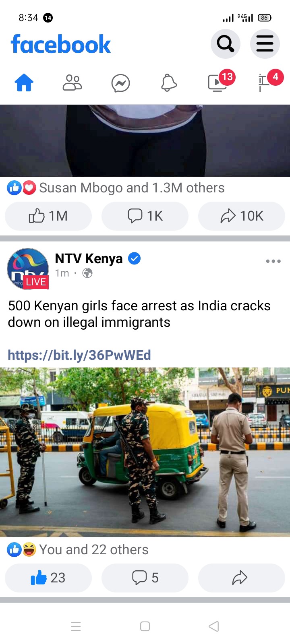This screenshot has width=290, height=644.
Task: Open NTV Kenya profile picture
Action: click(x=28, y=269)
